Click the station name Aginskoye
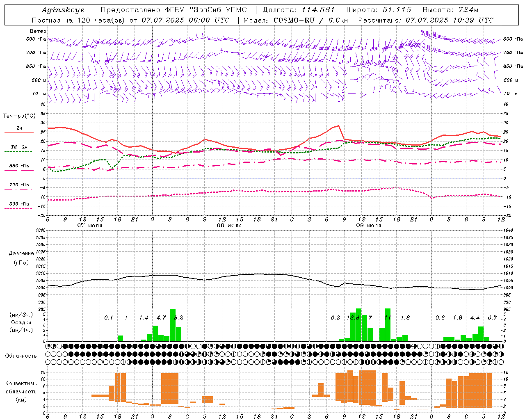This screenshot has width=525, height=420. click(x=63, y=10)
